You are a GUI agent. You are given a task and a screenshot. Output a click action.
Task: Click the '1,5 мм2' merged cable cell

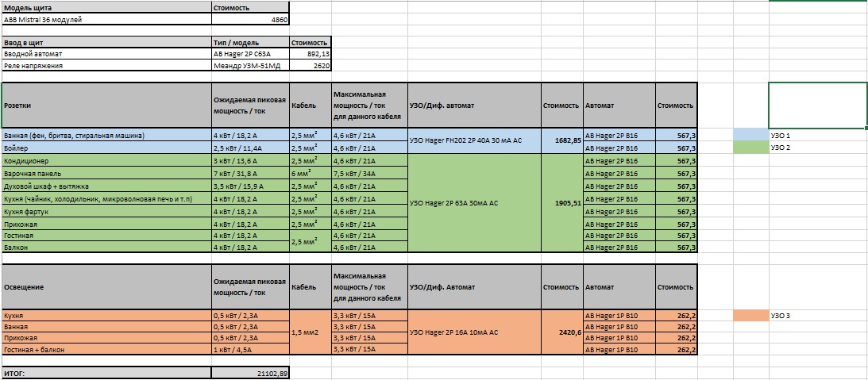tap(310, 332)
